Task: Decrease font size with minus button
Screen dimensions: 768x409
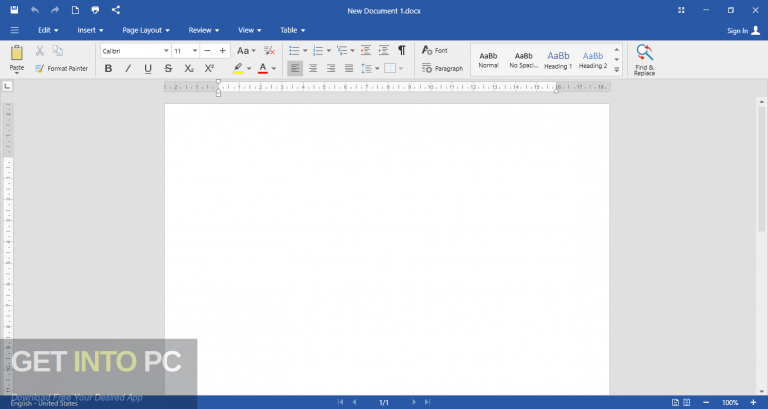Action: [x=207, y=51]
